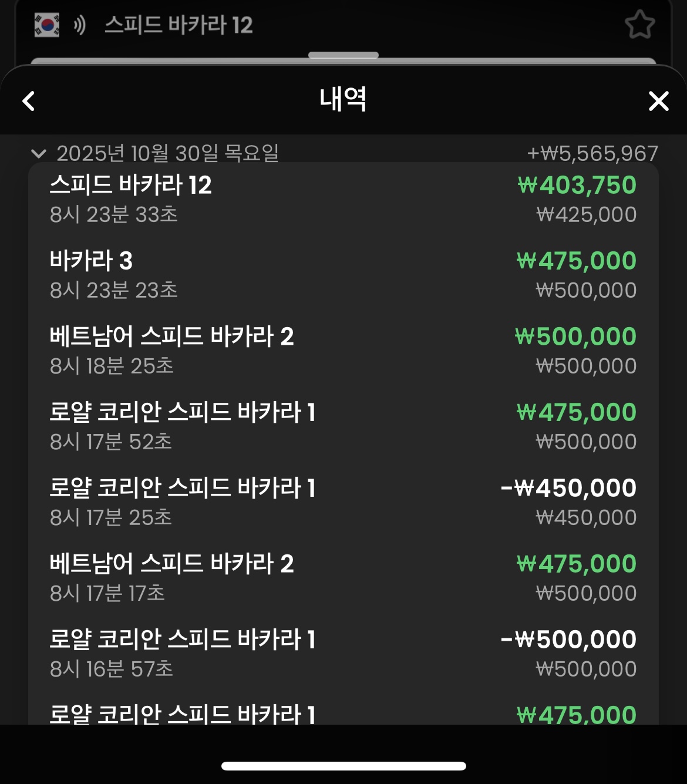Tap the 내역 header title
The image size is (687, 784).
pos(343,99)
